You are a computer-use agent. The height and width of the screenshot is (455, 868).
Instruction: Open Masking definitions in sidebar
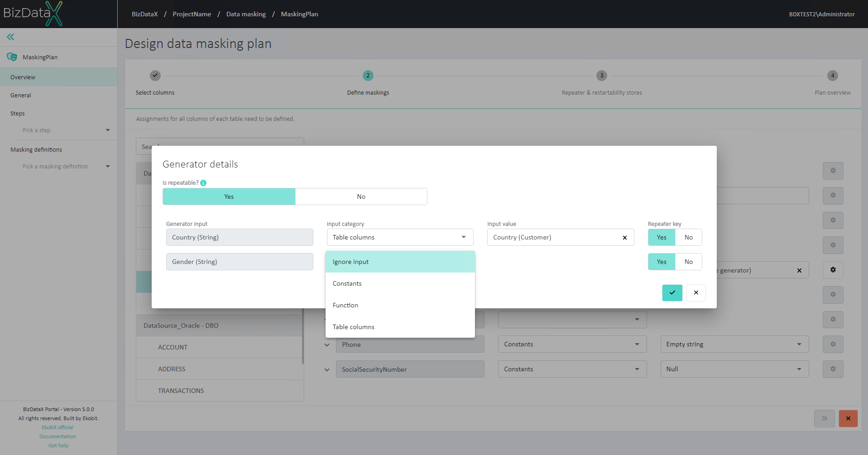pos(59,149)
